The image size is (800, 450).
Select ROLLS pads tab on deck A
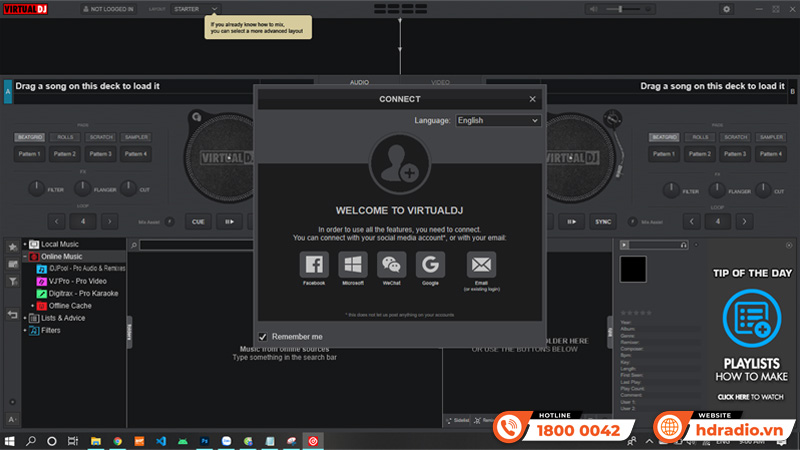65,137
